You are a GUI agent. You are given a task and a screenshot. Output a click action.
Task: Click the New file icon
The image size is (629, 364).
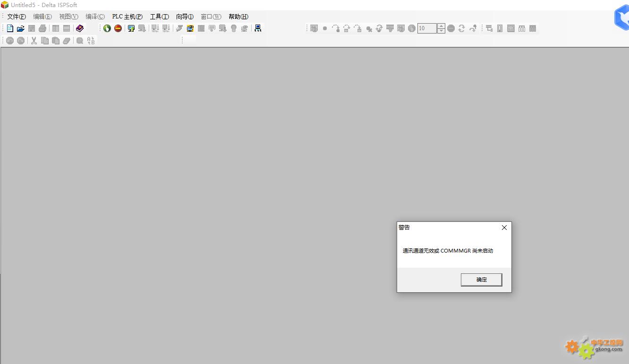10,28
